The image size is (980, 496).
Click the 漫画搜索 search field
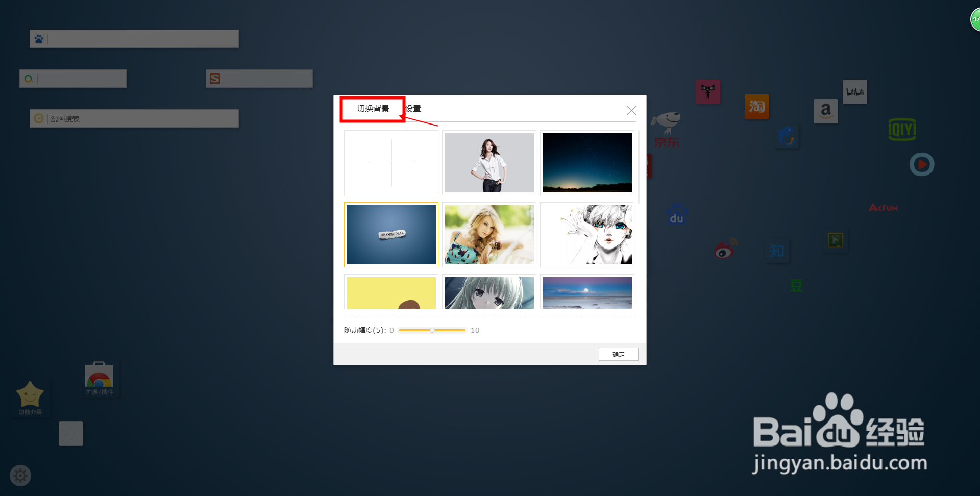point(134,118)
